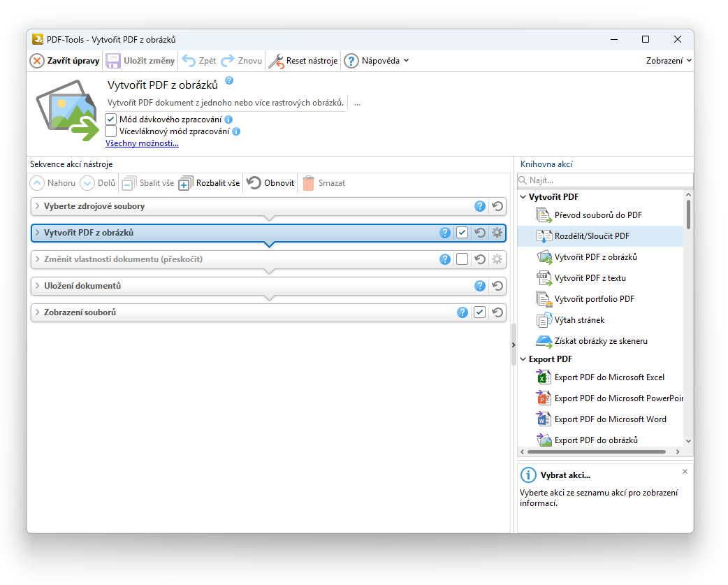Collapse the Vytvořit PDF library group
The width and height of the screenshot is (728, 585).
523,197
